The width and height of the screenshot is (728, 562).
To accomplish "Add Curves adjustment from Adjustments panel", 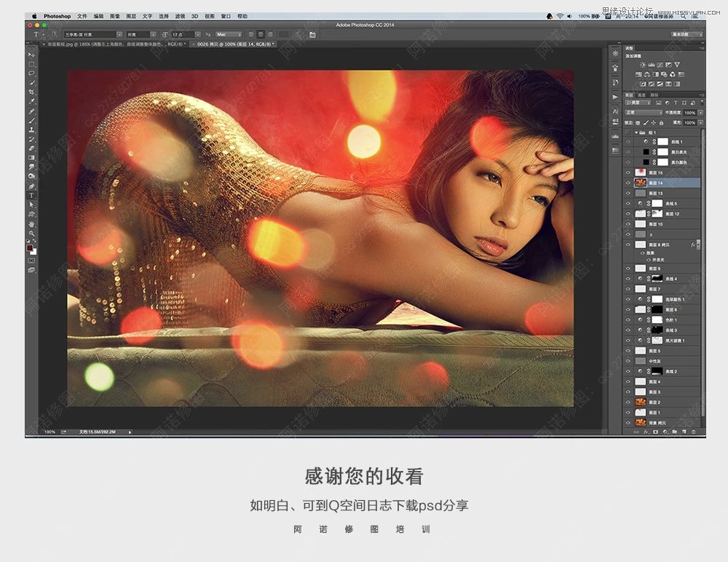I will pos(660,65).
